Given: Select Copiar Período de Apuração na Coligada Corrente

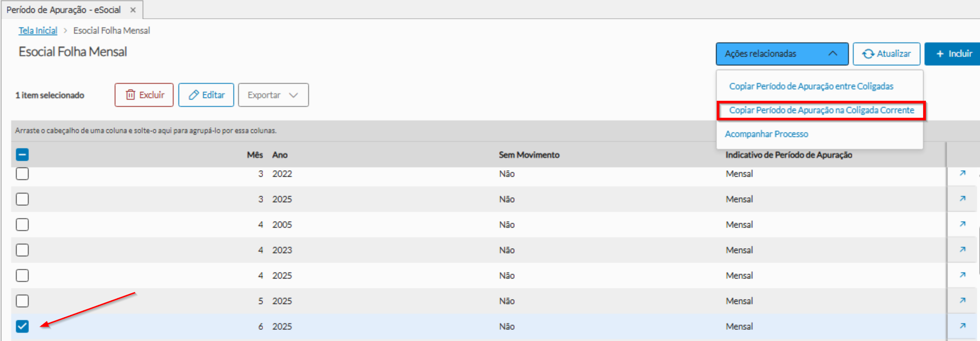Looking at the screenshot, I should tap(821, 110).
